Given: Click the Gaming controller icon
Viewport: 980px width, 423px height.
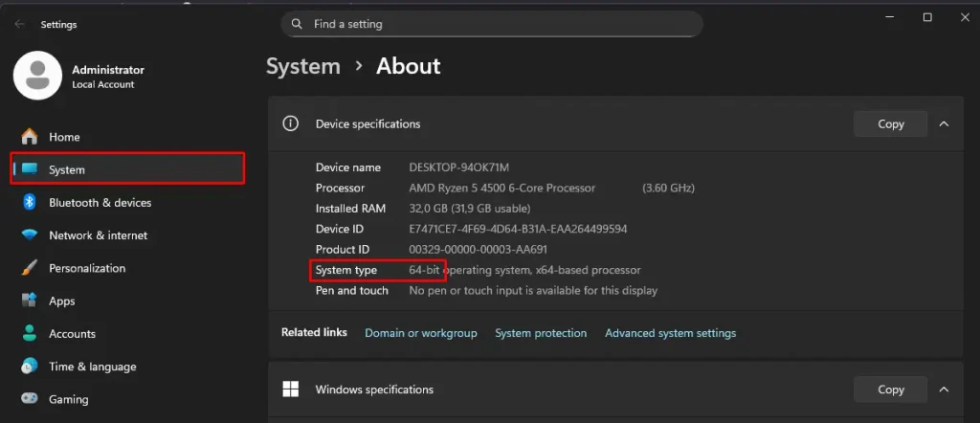Looking at the screenshot, I should pos(30,399).
